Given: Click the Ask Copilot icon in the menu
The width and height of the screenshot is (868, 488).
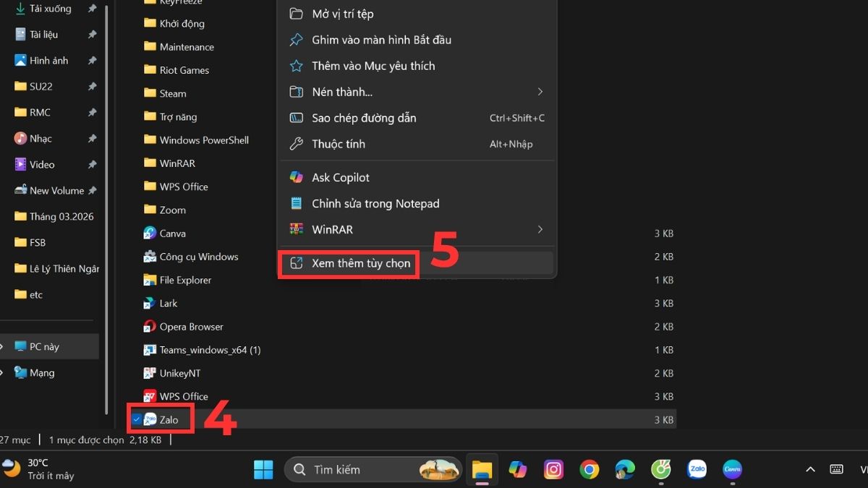Looking at the screenshot, I should coord(297,177).
